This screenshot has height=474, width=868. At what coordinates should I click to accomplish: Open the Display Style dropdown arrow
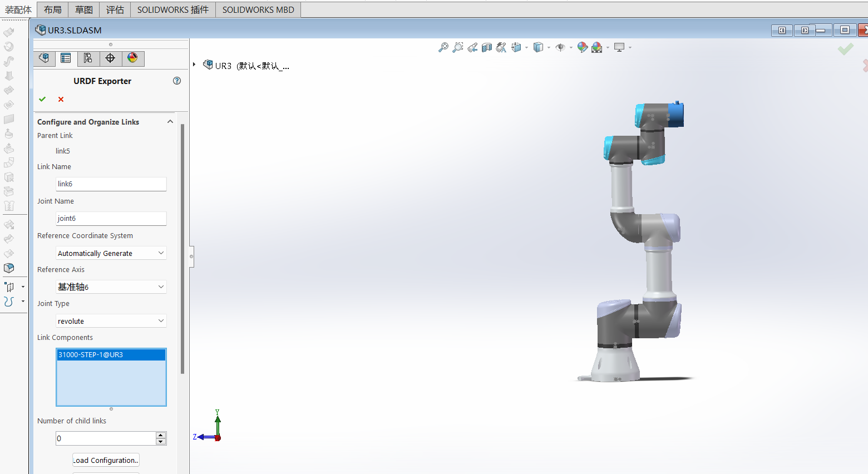pos(549,48)
